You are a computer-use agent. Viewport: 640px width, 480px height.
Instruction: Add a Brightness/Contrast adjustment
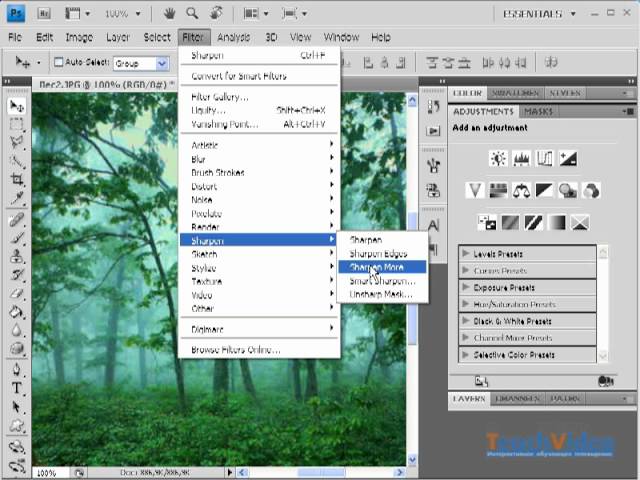click(x=498, y=158)
